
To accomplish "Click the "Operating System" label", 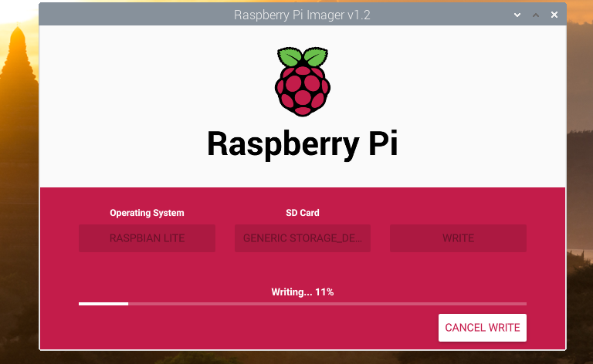I will [x=147, y=213].
